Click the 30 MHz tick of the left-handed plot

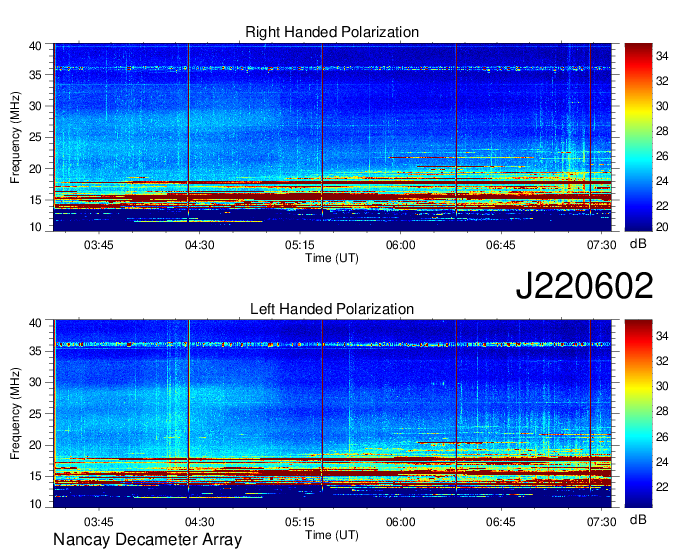click(35, 382)
